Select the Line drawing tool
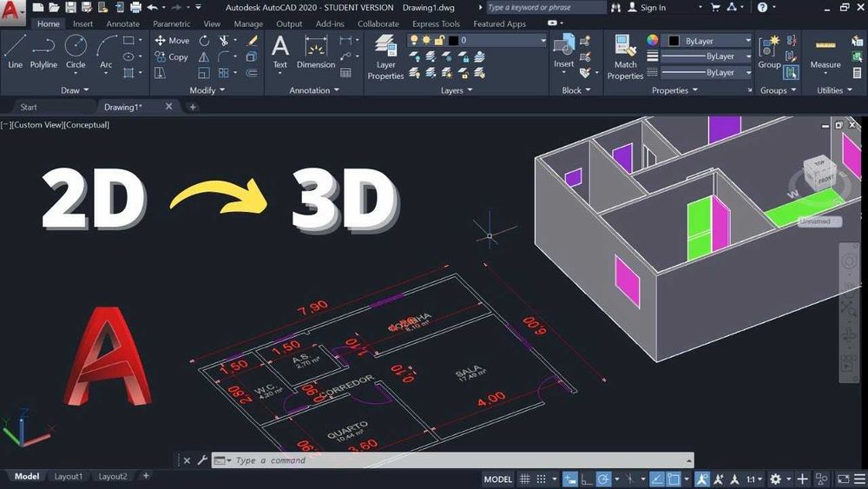The image size is (868, 489). [x=15, y=51]
